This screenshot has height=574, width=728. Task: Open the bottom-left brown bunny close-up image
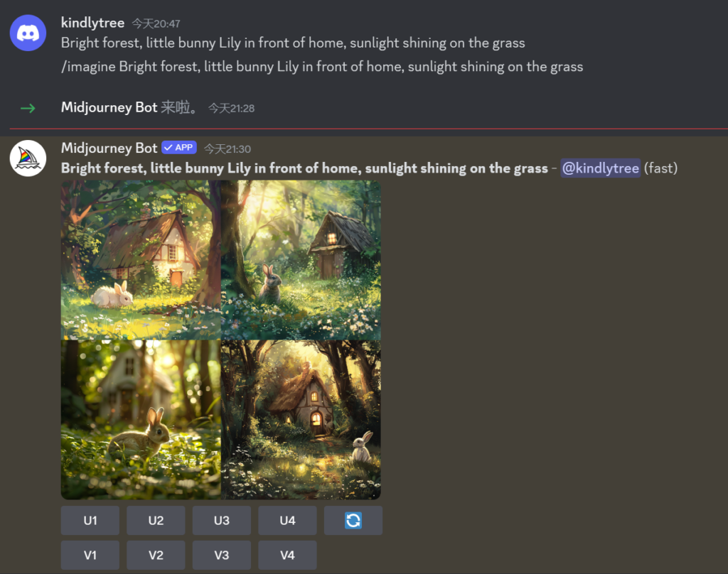tap(141, 419)
